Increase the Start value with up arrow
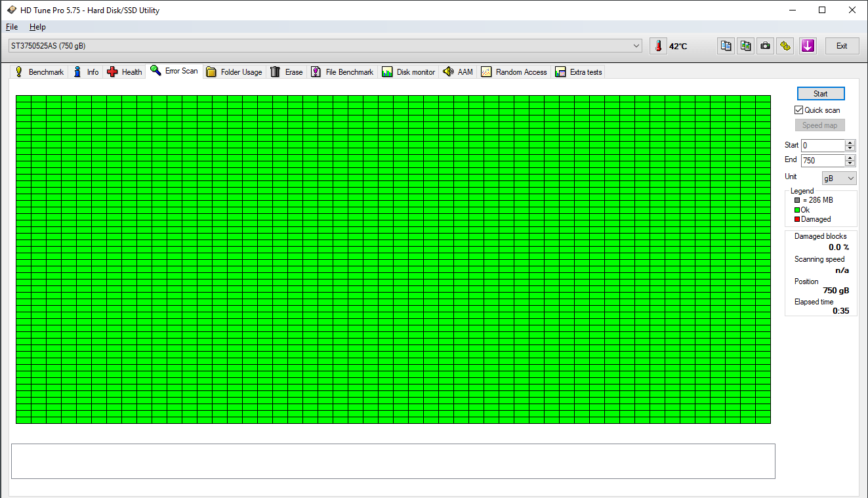Image resolution: width=868 pixels, height=498 pixels. pos(850,143)
